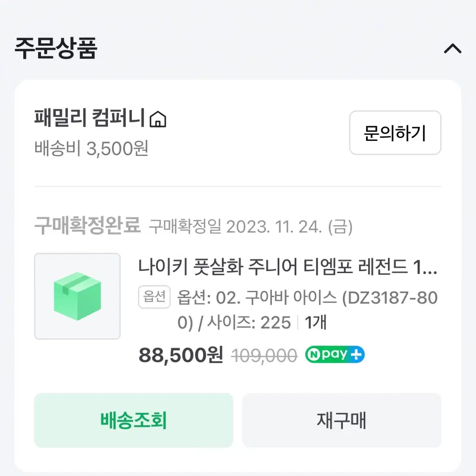
Task: Tap the 구매확정완료 status label
Action: coord(87,225)
